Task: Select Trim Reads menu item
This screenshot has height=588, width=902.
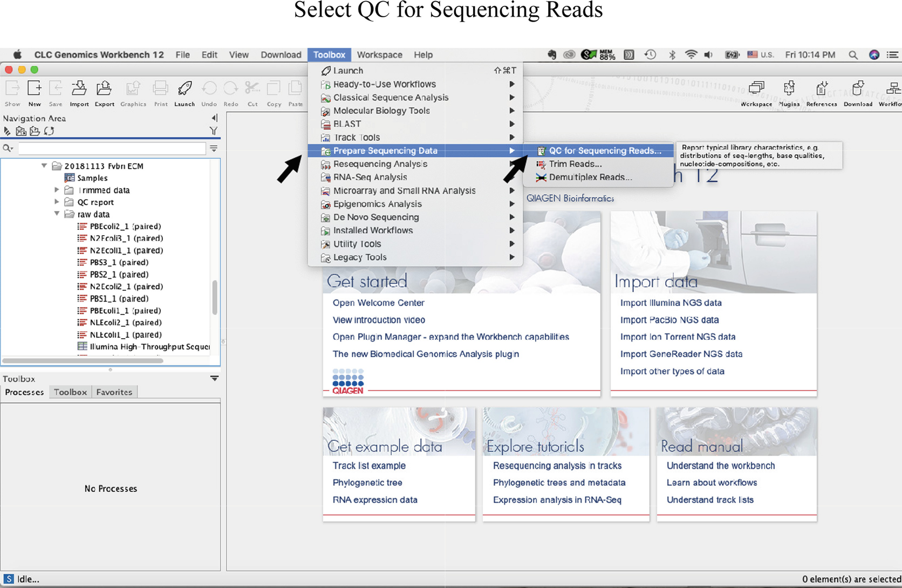Action: pyautogui.click(x=599, y=164)
